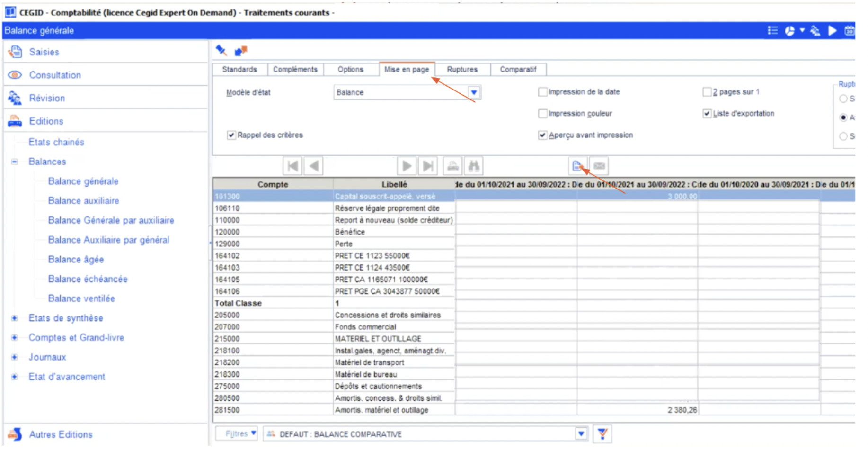
Task: Switch to the Ruptures tab
Action: click(462, 69)
